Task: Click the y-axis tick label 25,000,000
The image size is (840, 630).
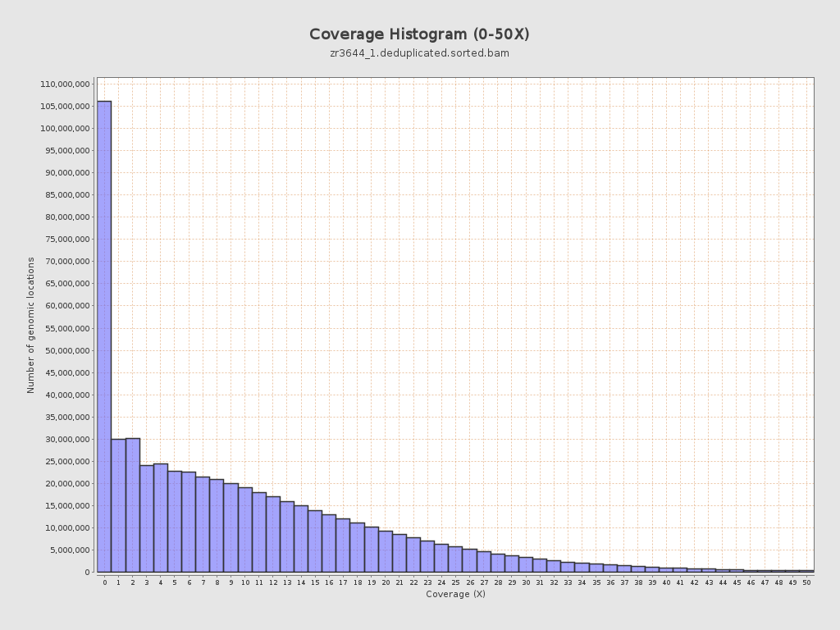Action: 67,462
